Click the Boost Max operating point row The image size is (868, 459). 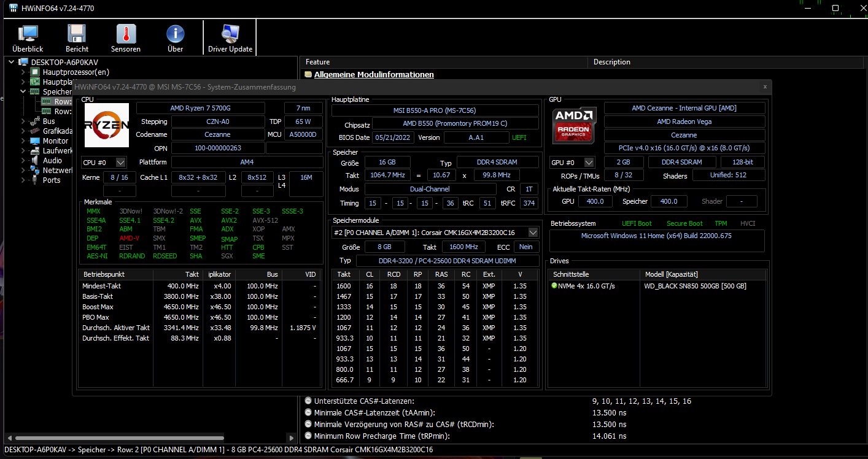[x=200, y=307]
